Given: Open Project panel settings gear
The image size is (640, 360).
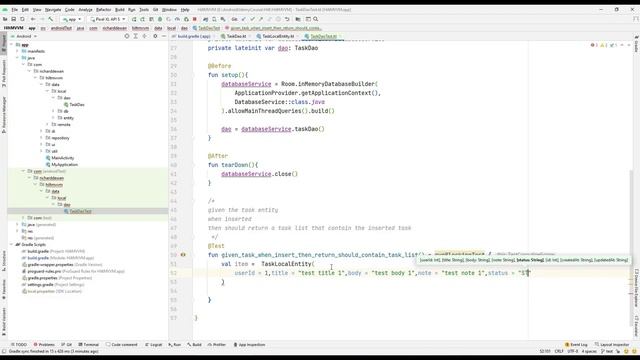Looking at the screenshot, I should [x=155, y=36].
